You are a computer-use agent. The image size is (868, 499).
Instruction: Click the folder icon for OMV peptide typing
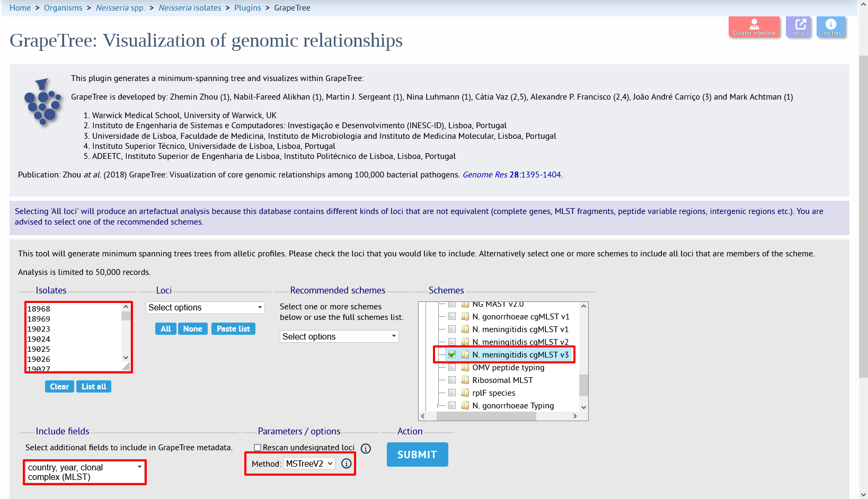pos(465,368)
